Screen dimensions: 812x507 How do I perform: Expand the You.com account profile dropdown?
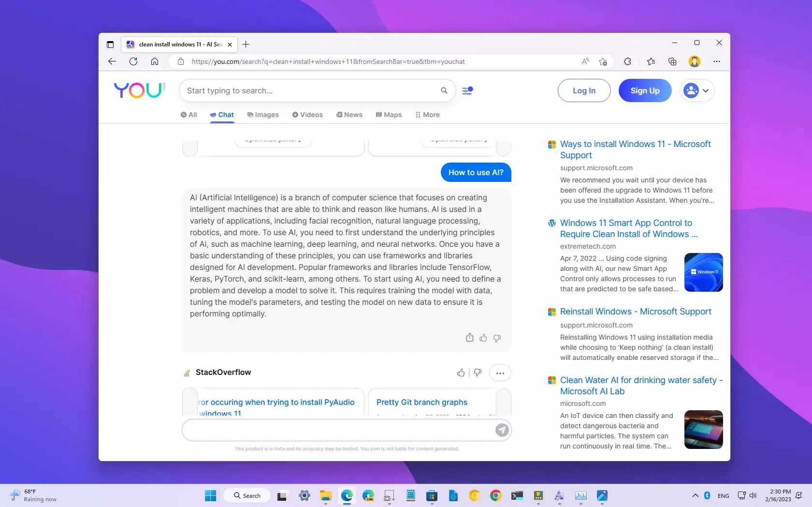point(697,90)
